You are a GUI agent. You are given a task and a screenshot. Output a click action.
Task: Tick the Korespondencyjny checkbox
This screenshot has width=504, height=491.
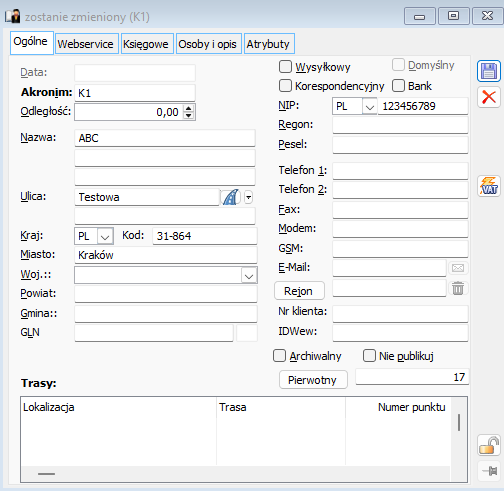pyautogui.click(x=285, y=86)
